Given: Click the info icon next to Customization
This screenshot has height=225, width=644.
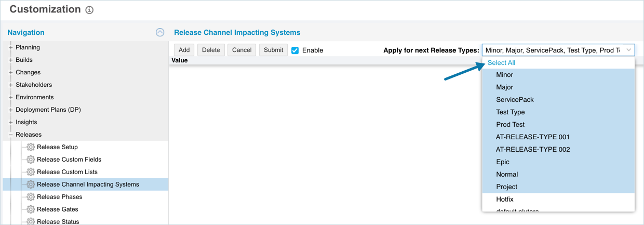Looking at the screenshot, I should 89,10.
